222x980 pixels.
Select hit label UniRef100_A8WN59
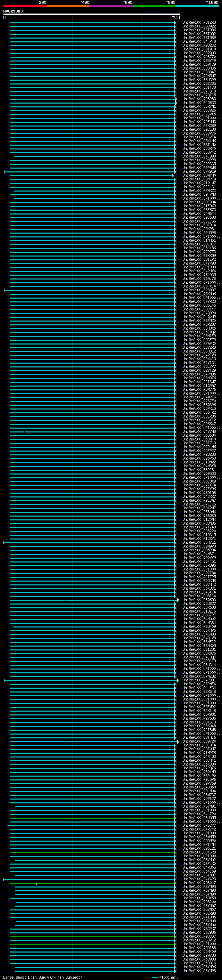pyautogui.click(x=199, y=837)
